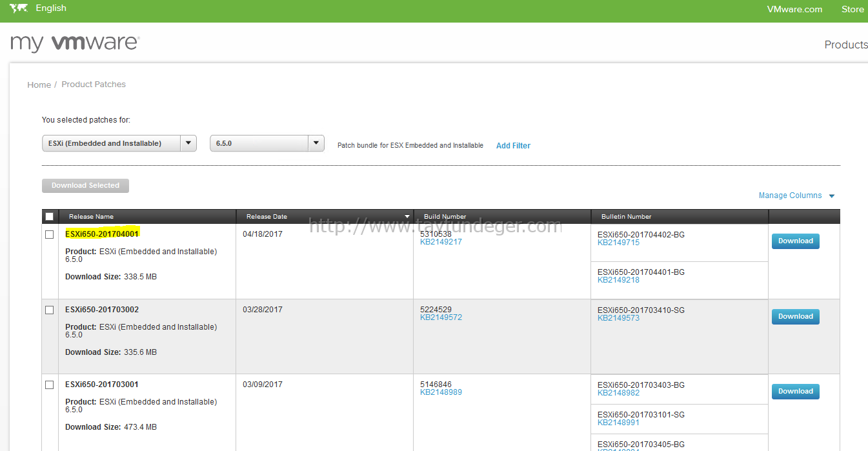This screenshot has width=868, height=451.
Task: Go to the Store link
Action: click(x=853, y=9)
